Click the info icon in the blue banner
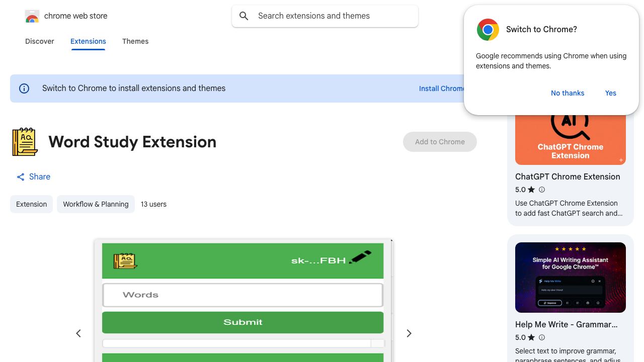Screen dimensions: 644x362 tap(24, 88)
